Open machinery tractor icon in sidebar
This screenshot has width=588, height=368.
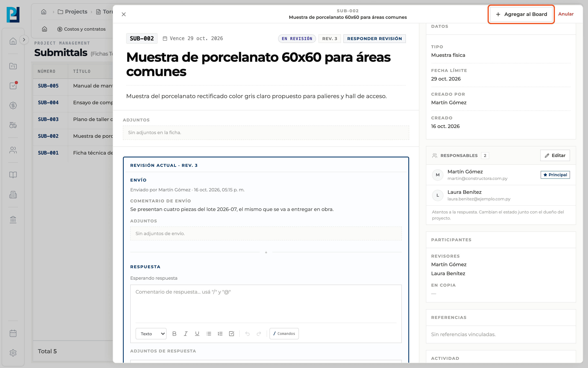[x=13, y=125]
